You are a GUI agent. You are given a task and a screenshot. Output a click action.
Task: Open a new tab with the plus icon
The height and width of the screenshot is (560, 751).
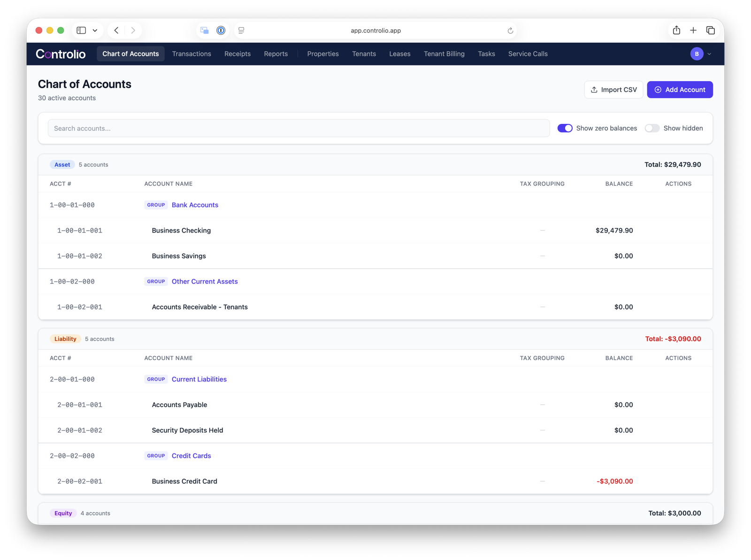693,30
